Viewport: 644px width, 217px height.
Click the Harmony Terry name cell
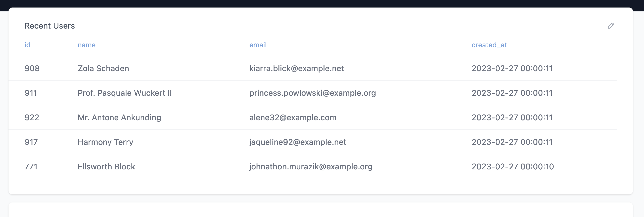point(105,142)
